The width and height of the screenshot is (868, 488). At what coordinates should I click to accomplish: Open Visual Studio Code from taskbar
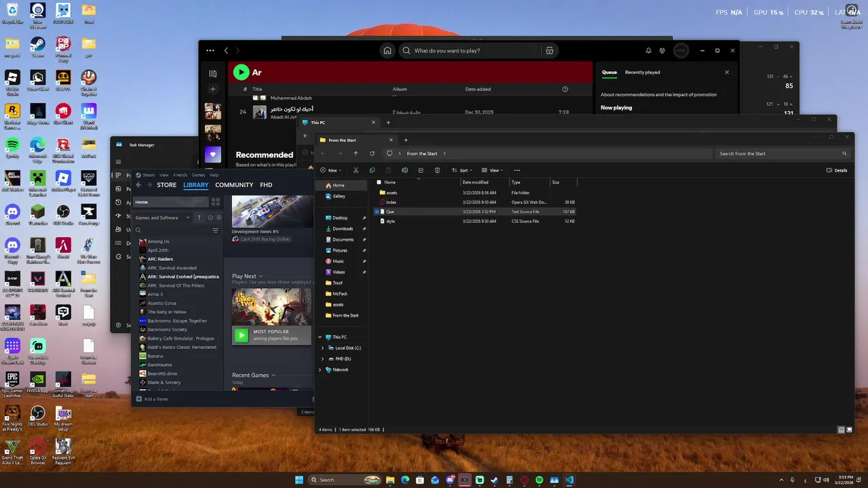click(x=569, y=480)
